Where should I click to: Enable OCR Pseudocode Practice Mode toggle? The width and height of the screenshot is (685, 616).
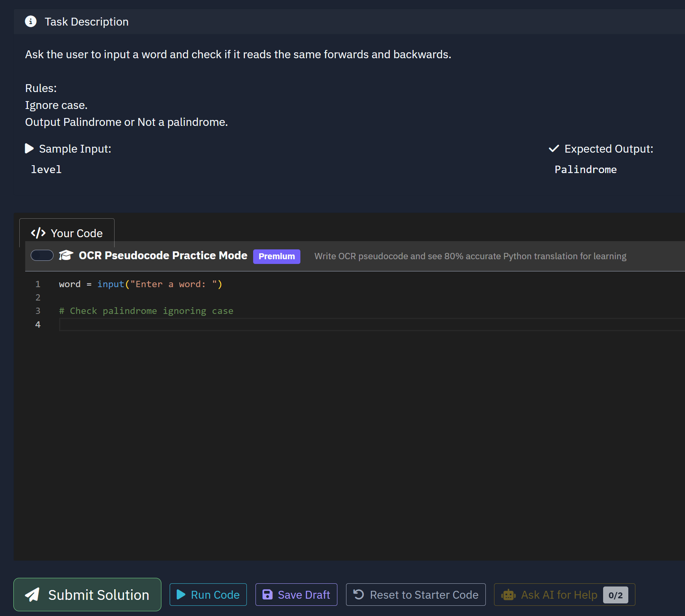pyautogui.click(x=42, y=255)
